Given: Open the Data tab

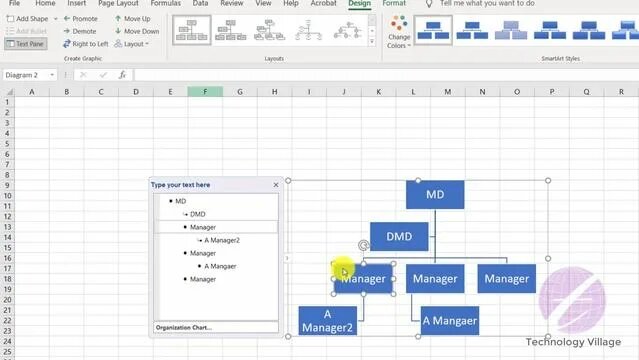Looking at the screenshot, I should [200, 3].
